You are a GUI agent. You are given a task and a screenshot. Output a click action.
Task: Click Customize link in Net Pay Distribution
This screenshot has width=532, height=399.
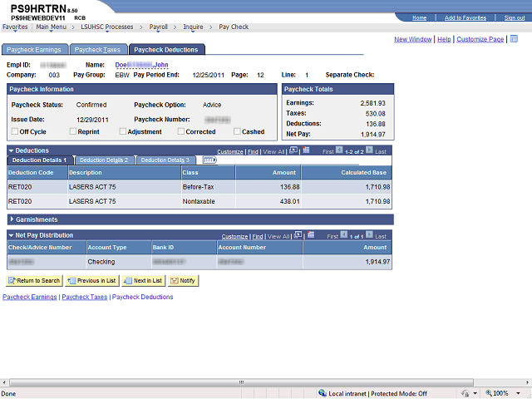(234, 236)
